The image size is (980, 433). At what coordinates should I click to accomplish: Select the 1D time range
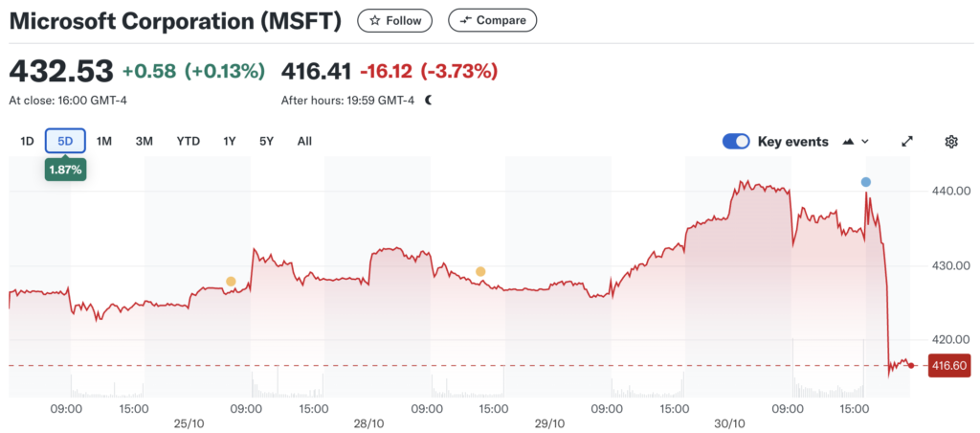[x=27, y=142]
